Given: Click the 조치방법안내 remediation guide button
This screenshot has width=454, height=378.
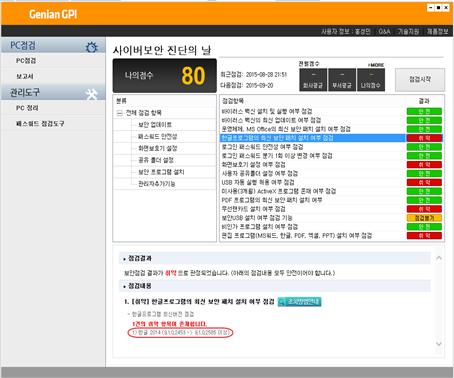Looking at the screenshot, I should 299,302.
